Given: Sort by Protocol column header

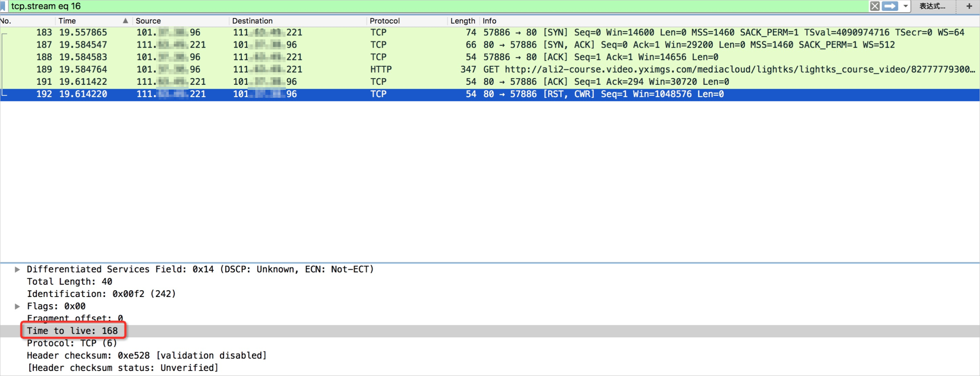Looking at the screenshot, I should (385, 21).
